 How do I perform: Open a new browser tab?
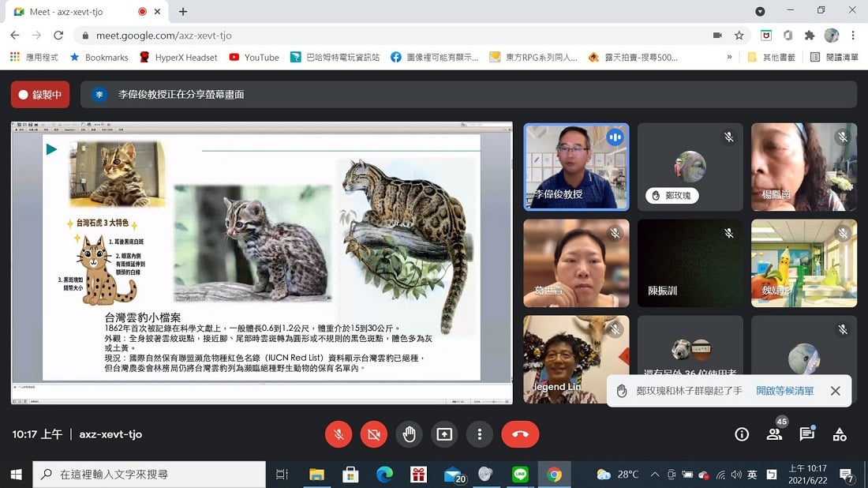tap(183, 11)
